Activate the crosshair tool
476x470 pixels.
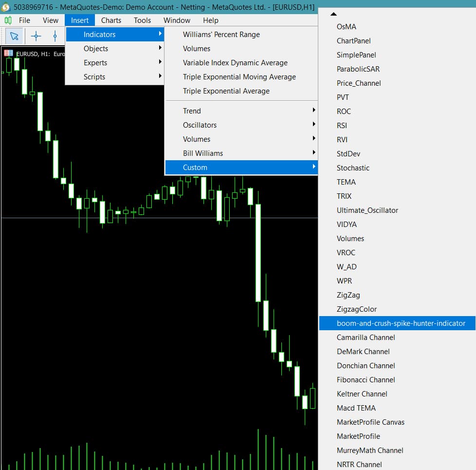pos(36,36)
